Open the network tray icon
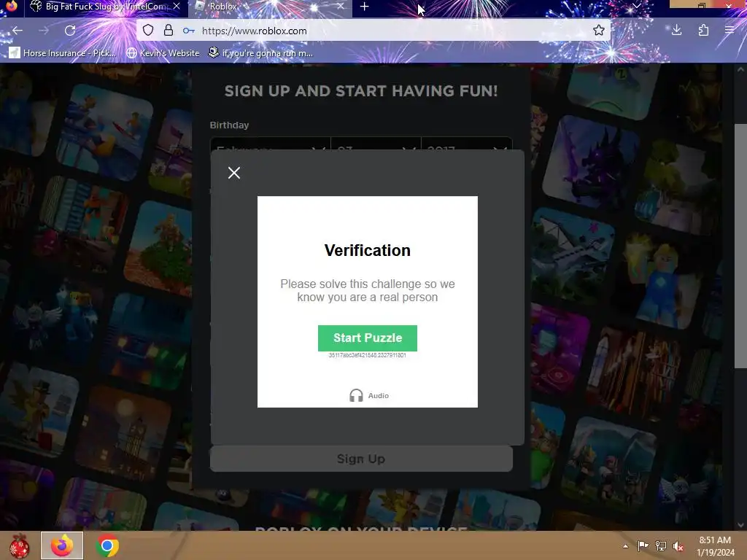The image size is (747, 560). pyautogui.click(x=661, y=545)
